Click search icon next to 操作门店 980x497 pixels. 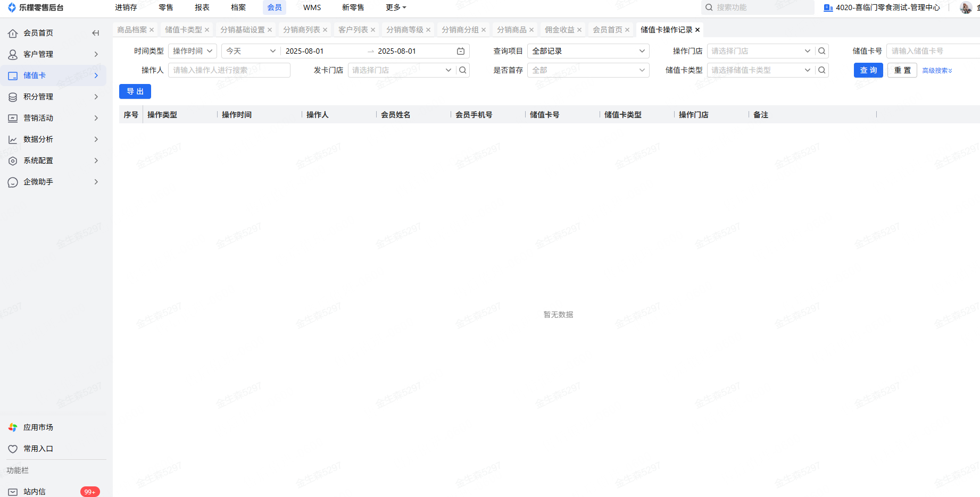[822, 51]
